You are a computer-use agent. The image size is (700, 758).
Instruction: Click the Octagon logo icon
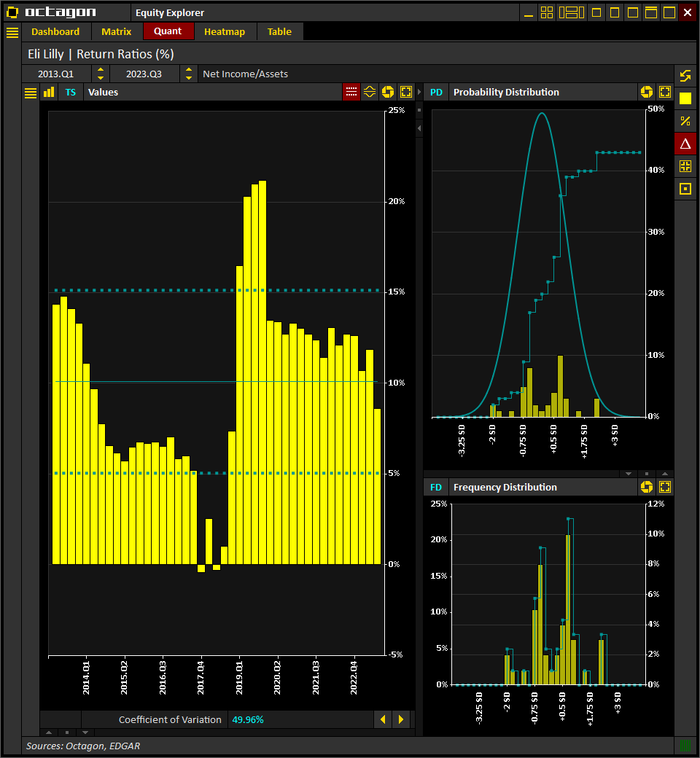coord(12,12)
